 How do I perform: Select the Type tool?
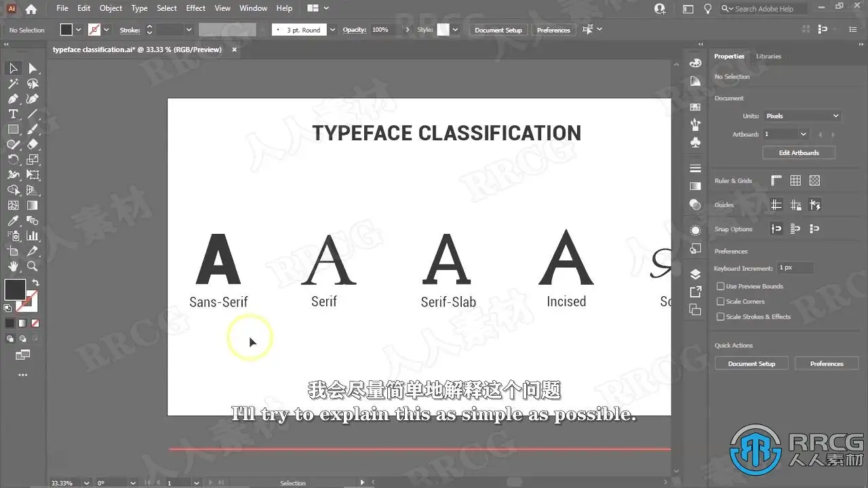13,114
